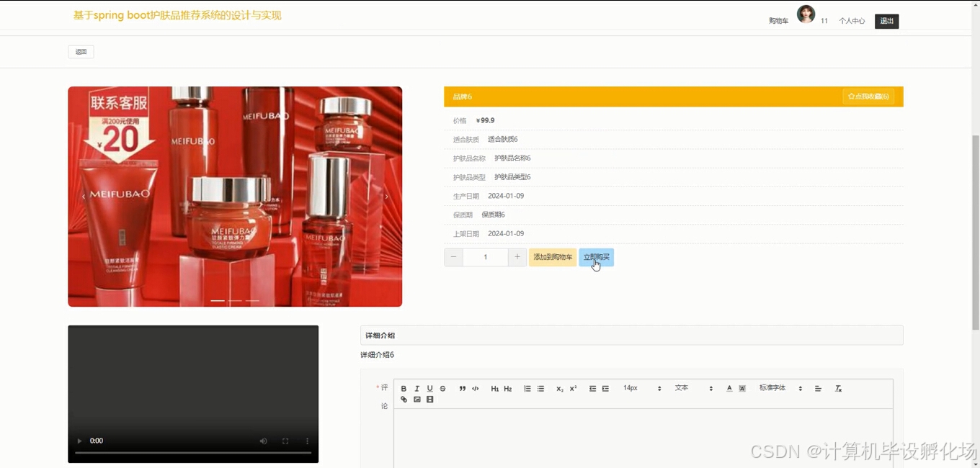Insert a code block in the comment
The height and width of the screenshot is (468, 980).
pos(476,389)
